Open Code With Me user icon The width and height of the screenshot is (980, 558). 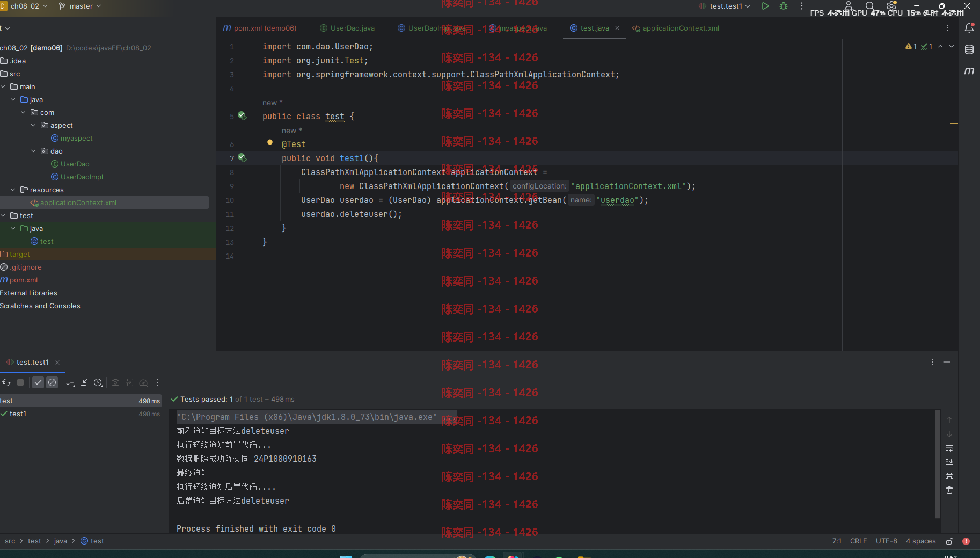(x=849, y=6)
